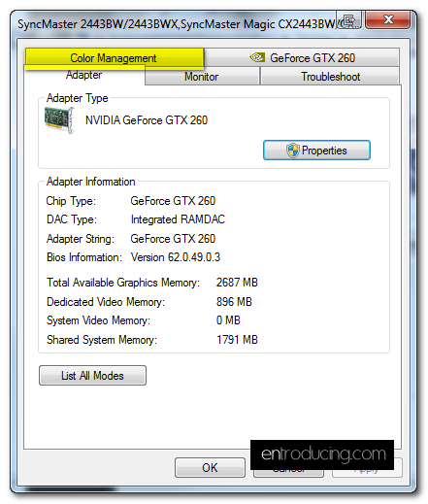Screen dimensions: 428x504
Task: Click the NVIDIA eye logo icon
Action: pos(257,57)
